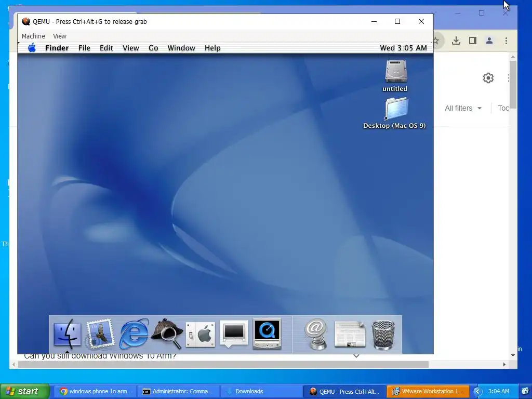
Task: Click Chrome vertical scrollbar down arrow
Action: pyautogui.click(x=513, y=355)
